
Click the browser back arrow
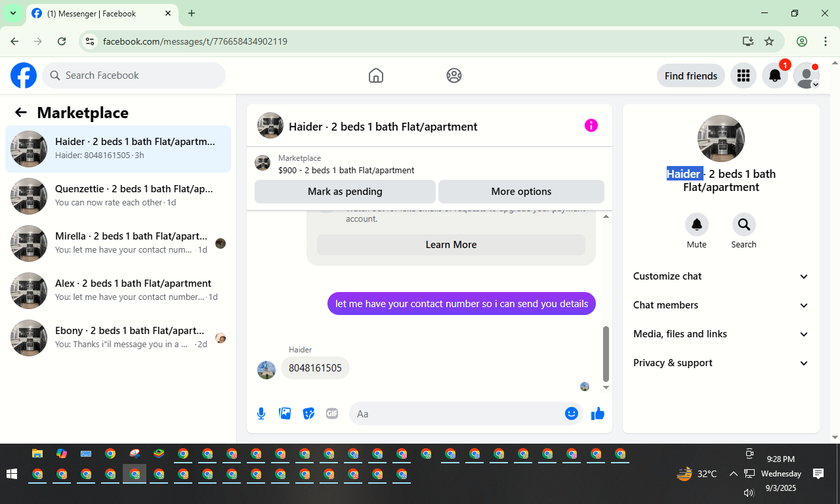tap(14, 41)
